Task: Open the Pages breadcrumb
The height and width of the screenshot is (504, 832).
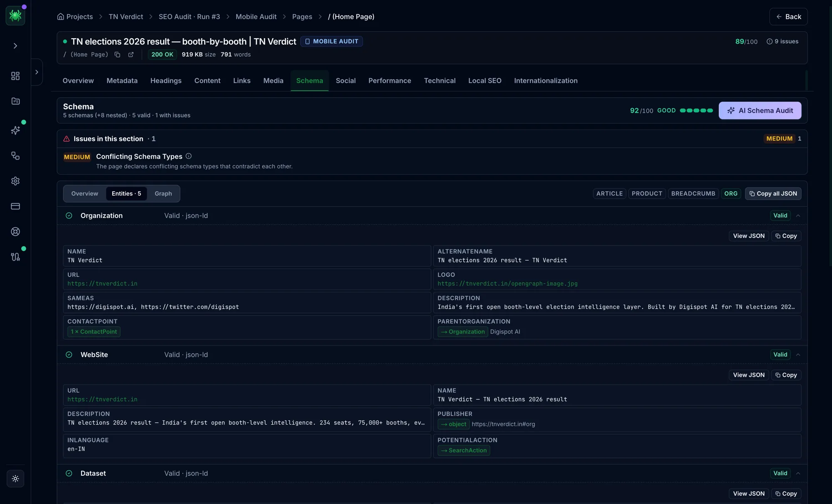Action: [x=302, y=17]
